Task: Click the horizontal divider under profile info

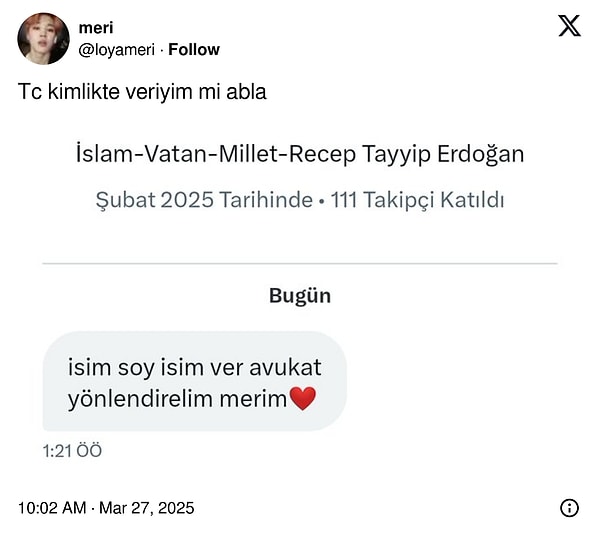Action: coord(300,264)
